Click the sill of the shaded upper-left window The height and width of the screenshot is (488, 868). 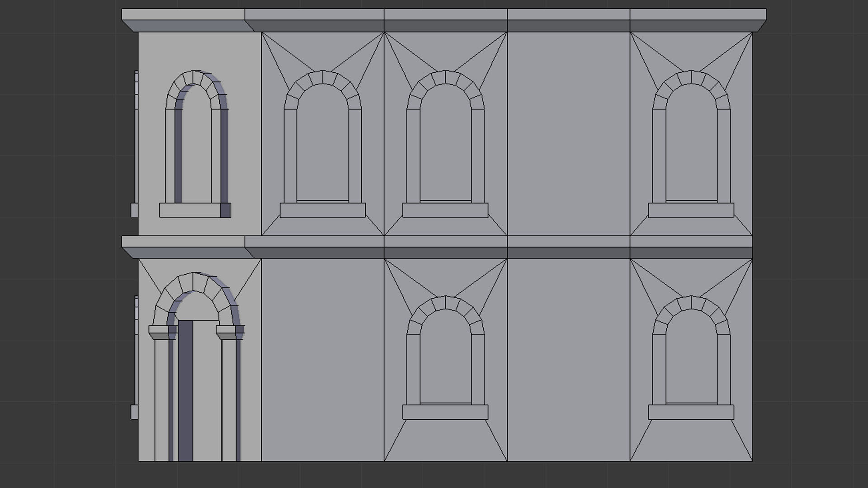195,211
